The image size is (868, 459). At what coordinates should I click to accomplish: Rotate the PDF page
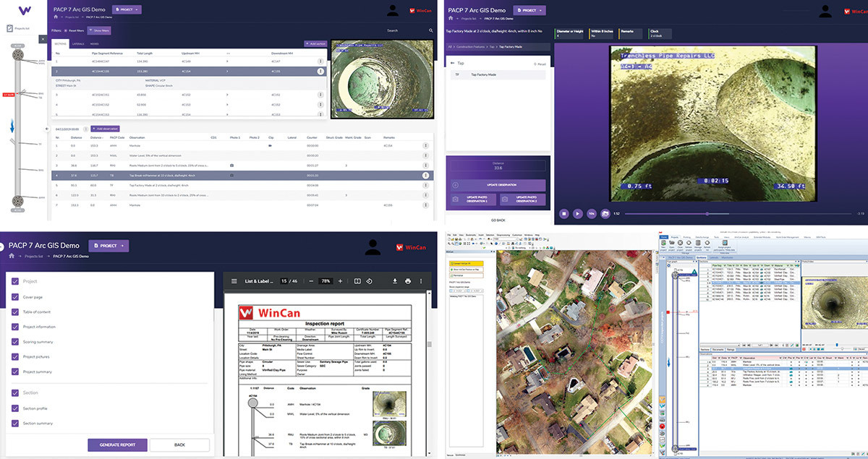click(370, 281)
